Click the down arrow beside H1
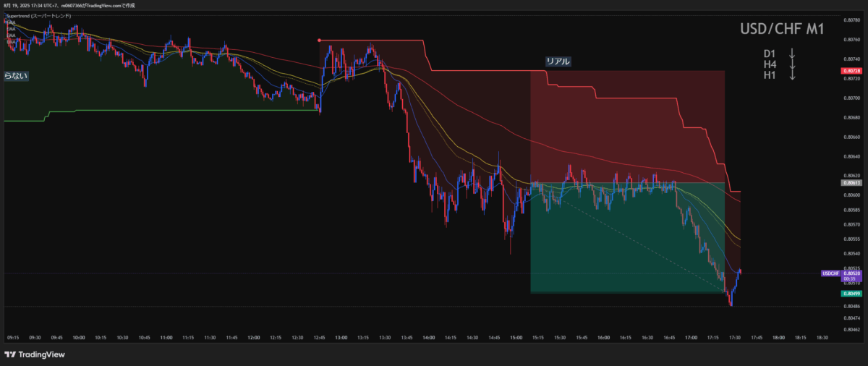The height and width of the screenshot is (366, 868). [x=792, y=75]
